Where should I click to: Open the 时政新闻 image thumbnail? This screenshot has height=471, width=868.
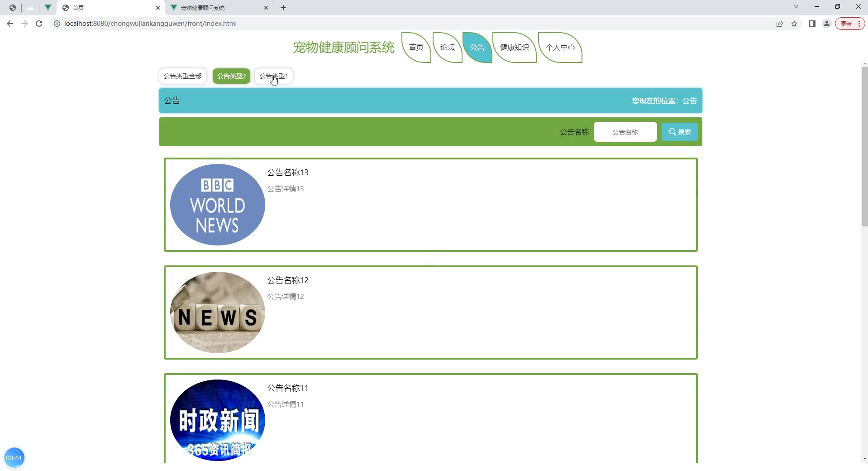pyautogui.click(x=218, y=420)
